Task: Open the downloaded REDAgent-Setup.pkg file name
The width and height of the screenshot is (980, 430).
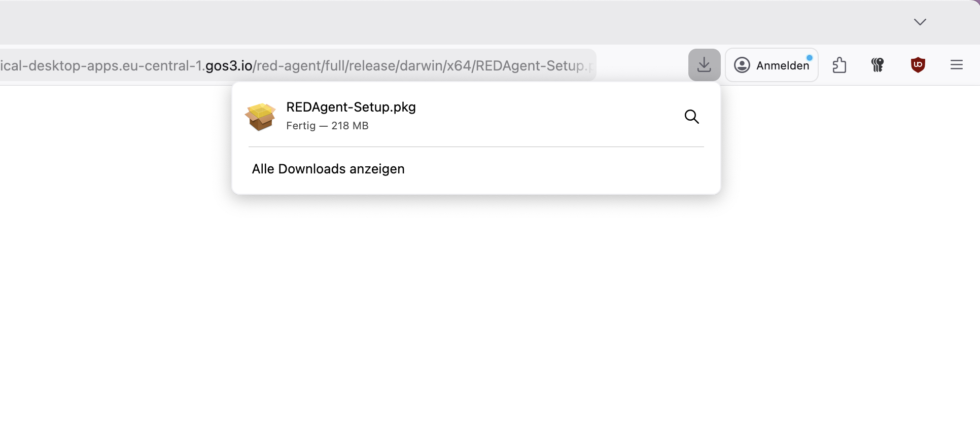Action: point(351,107)
